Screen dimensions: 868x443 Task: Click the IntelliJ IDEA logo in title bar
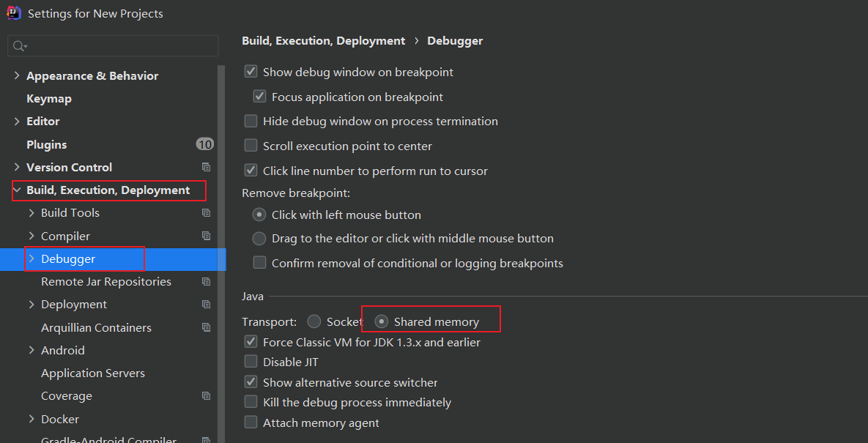click(13, 12)
